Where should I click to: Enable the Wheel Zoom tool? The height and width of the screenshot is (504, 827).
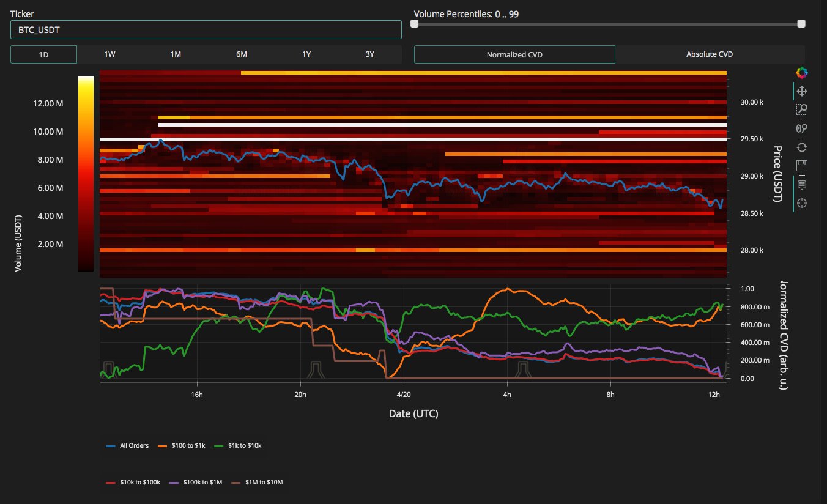(801, 128)
